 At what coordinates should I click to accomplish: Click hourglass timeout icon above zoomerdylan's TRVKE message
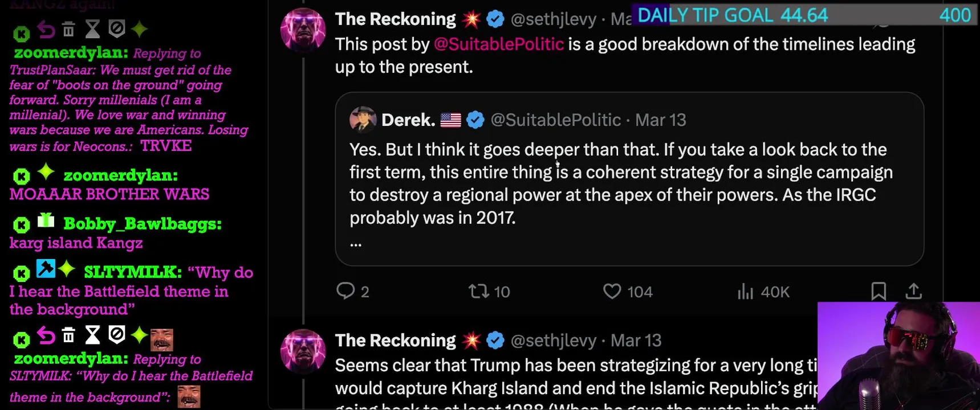92,29
